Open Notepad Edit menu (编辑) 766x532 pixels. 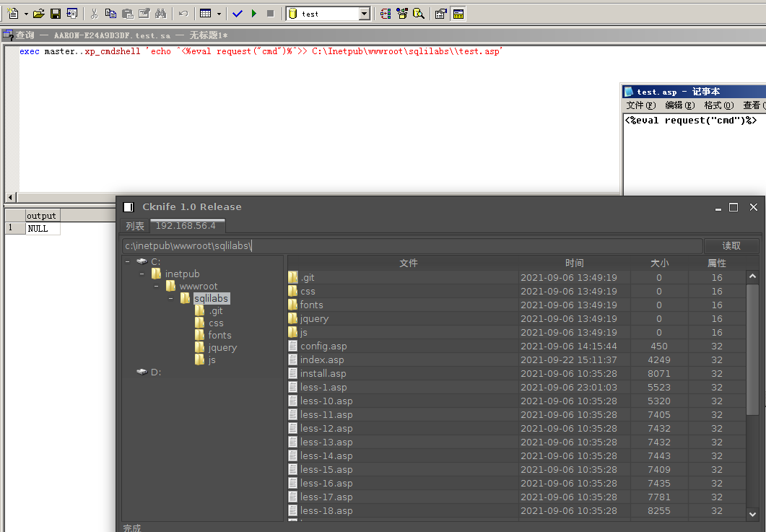680,105
